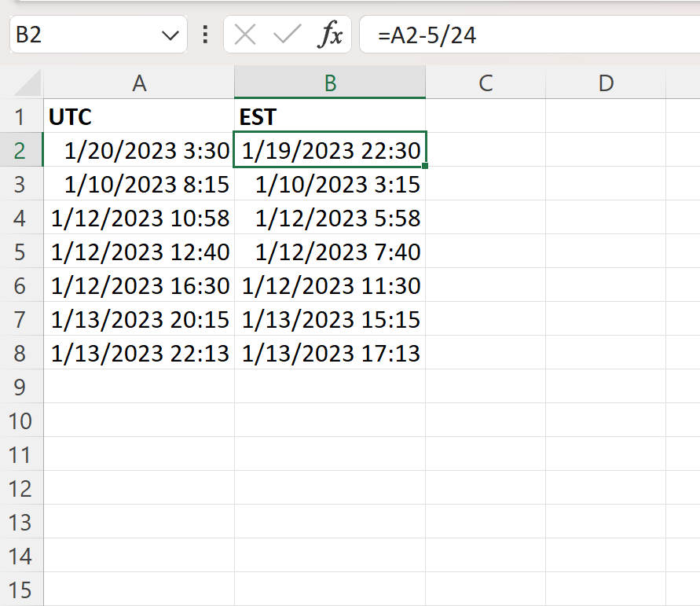Select column A header

[139, 82]
